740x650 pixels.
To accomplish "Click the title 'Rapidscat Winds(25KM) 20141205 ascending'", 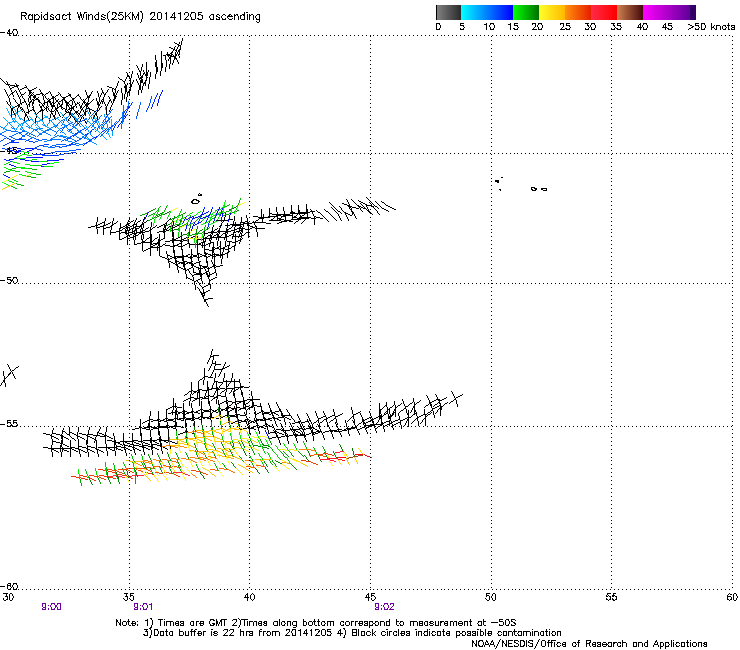I will pyautogui.click(x=140, y=17).
